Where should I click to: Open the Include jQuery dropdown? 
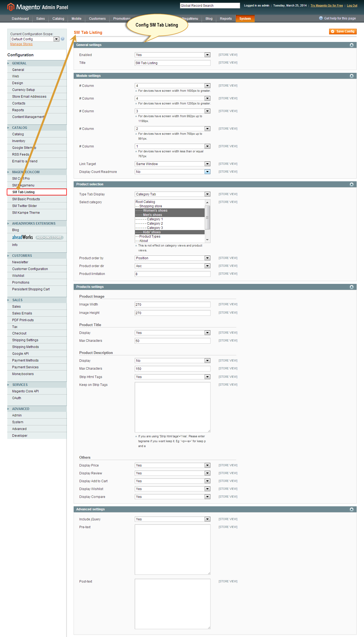(172, 519)
